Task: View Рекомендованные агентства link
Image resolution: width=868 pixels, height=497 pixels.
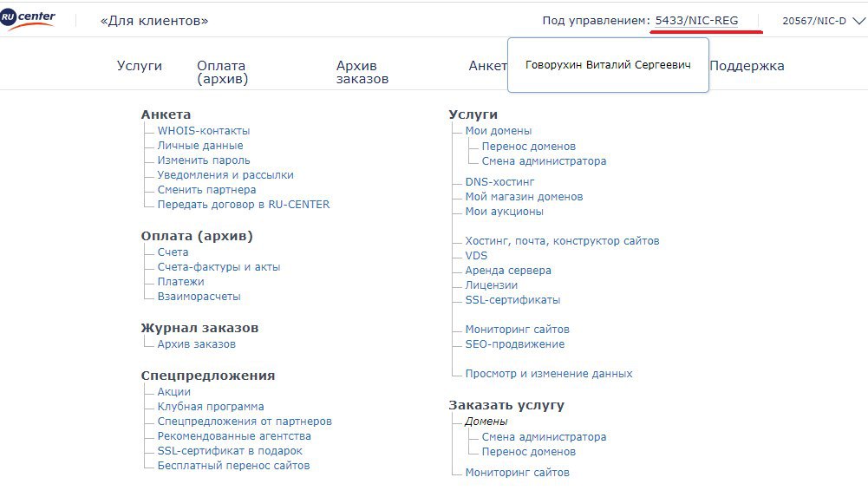Action: (234, 436)
